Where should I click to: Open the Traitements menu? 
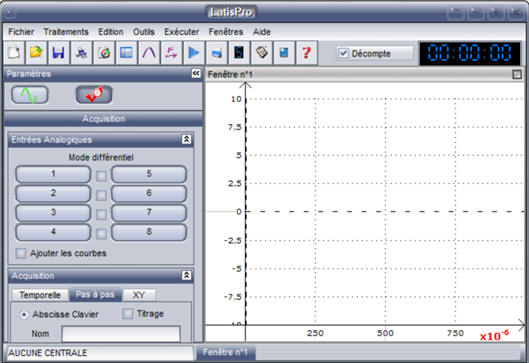pyautogui.click(x=66, y=32)
